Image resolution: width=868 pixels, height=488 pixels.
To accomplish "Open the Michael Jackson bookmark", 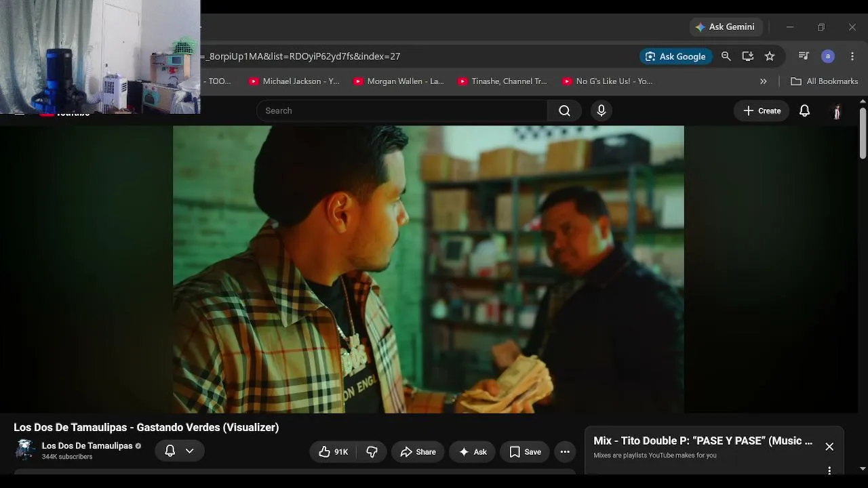I will click(294, 81).
